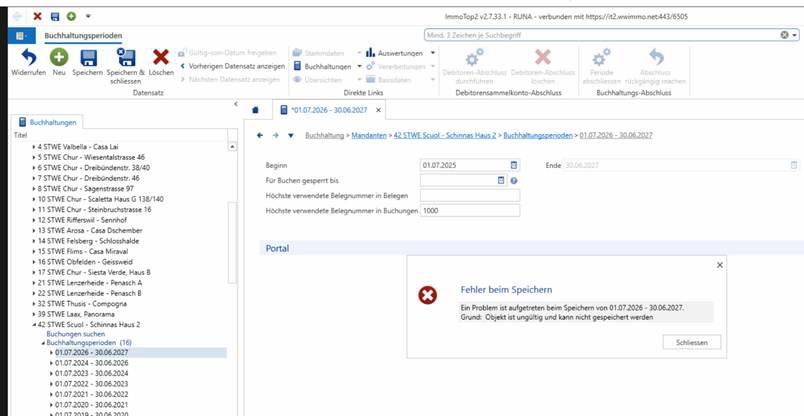The image size is (804, 416).
Task: Click in the search field with Suchbegriff placeholder
Action: point(600,35)
